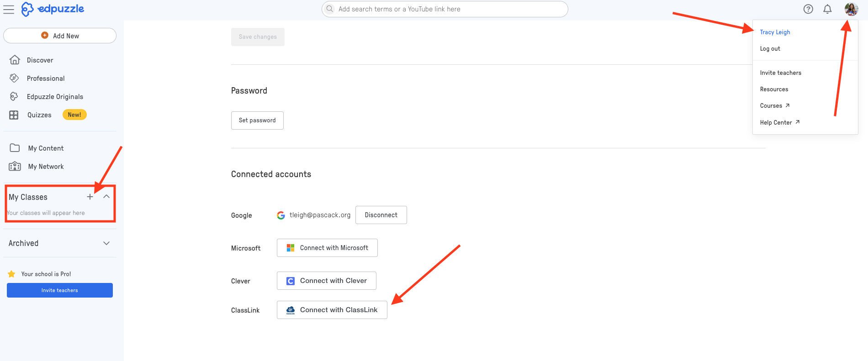
Task: Click the Connected accounts heading
Action: [x=271, y=174]
